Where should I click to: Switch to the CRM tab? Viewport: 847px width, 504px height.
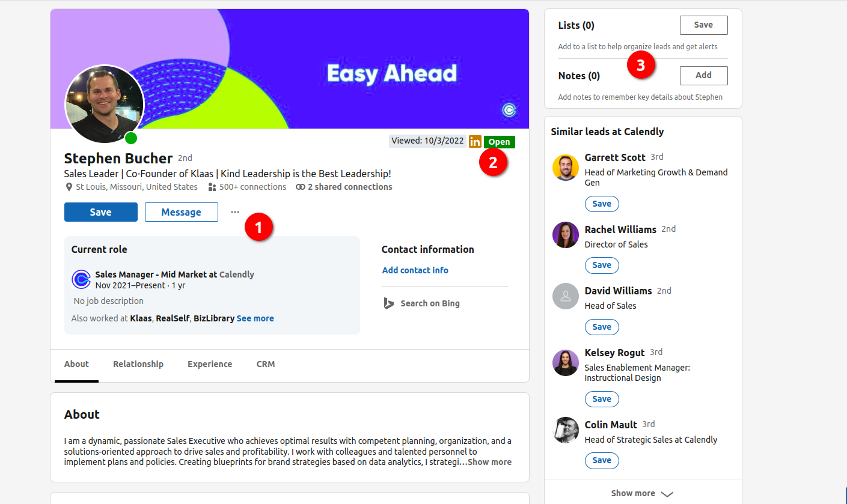[266, 364]
